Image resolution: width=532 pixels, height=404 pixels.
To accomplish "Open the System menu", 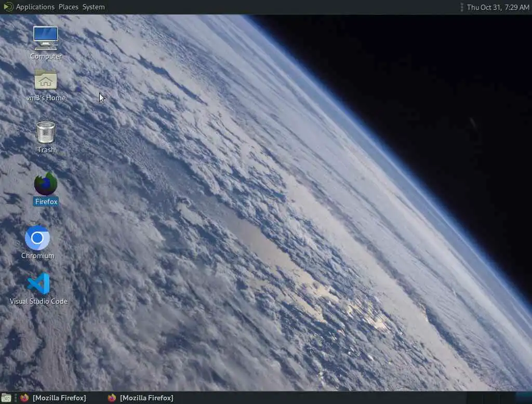I will [94, 7].
